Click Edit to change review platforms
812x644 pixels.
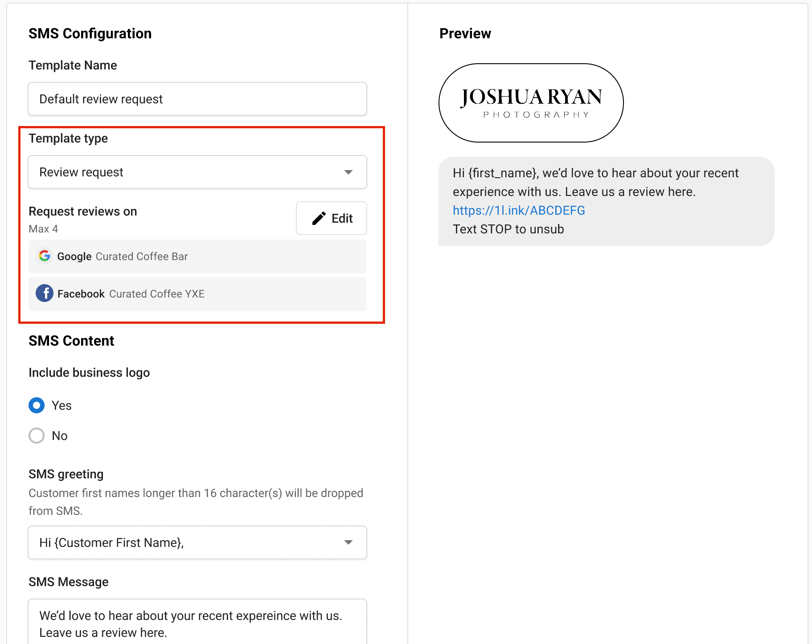pyautogui.click(x=331, y=218)
